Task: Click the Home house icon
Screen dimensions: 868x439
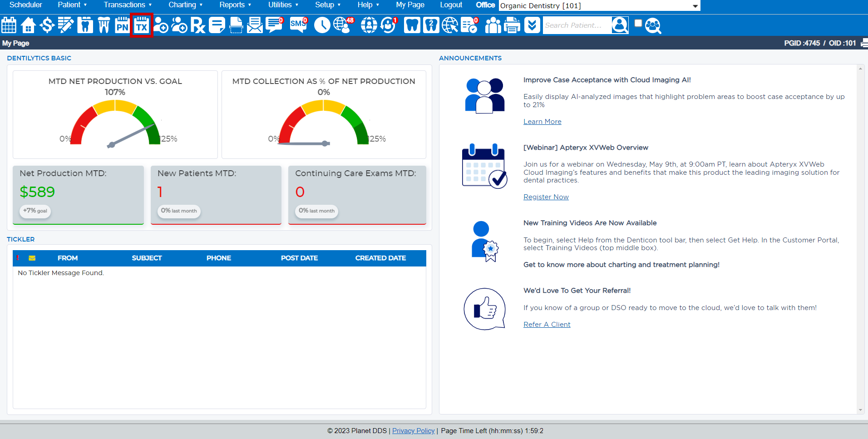Action: tap(28, 25)
